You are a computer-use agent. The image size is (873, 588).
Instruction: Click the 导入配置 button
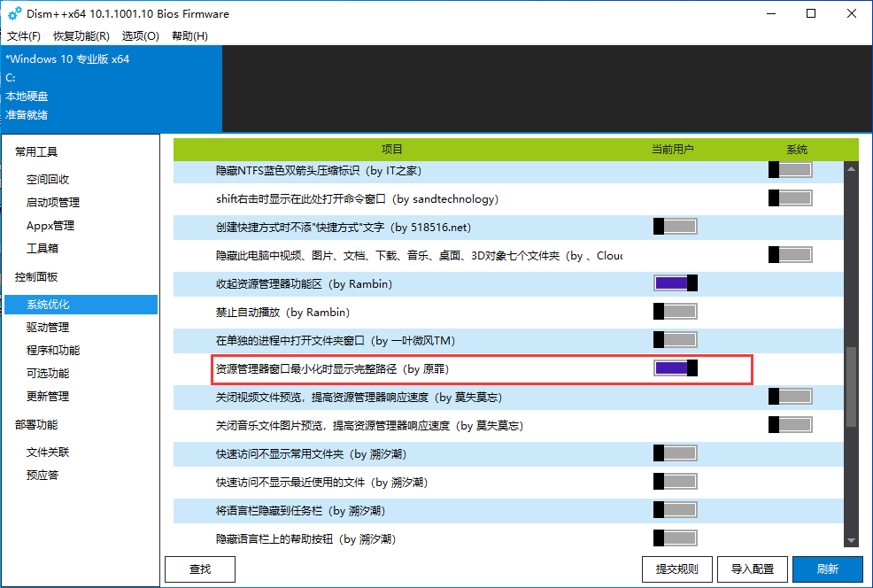coord(752,569)
